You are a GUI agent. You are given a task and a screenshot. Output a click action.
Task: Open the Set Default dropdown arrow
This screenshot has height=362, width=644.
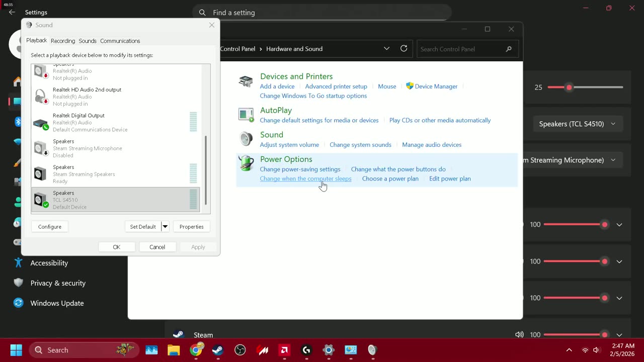165,227
